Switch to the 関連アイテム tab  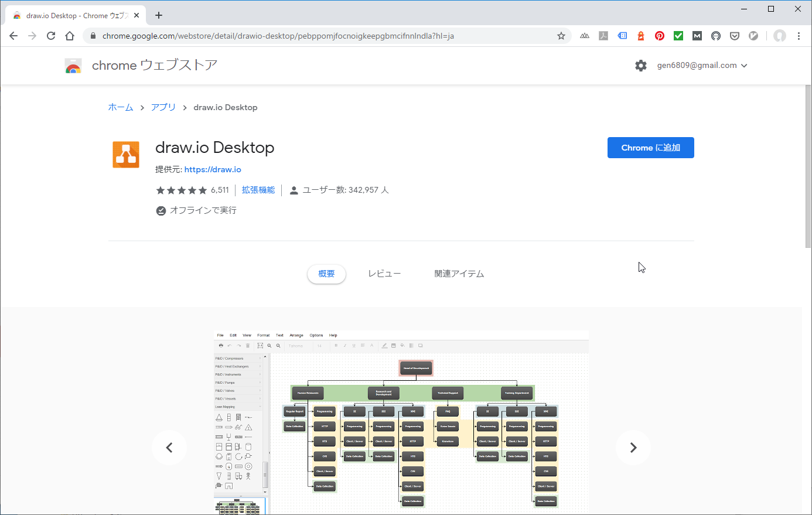coord(459,274)
